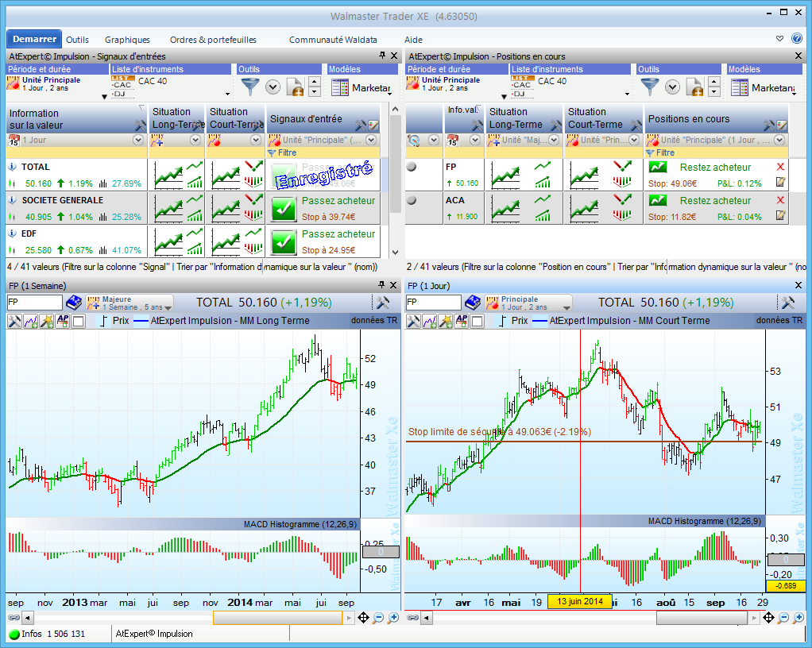Close FP position with red X
The height and width of the screenshot is (648, 812).
click(780, 167)
